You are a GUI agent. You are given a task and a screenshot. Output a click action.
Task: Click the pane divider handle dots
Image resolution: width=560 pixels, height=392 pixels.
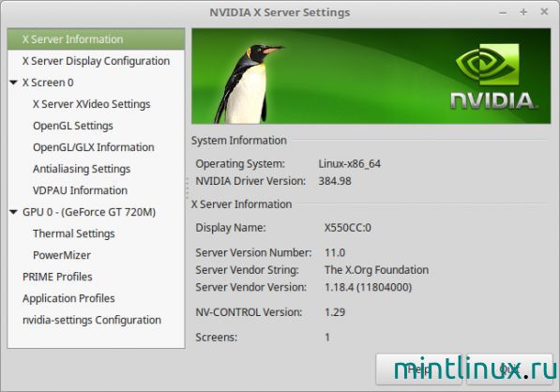(188, 188)
